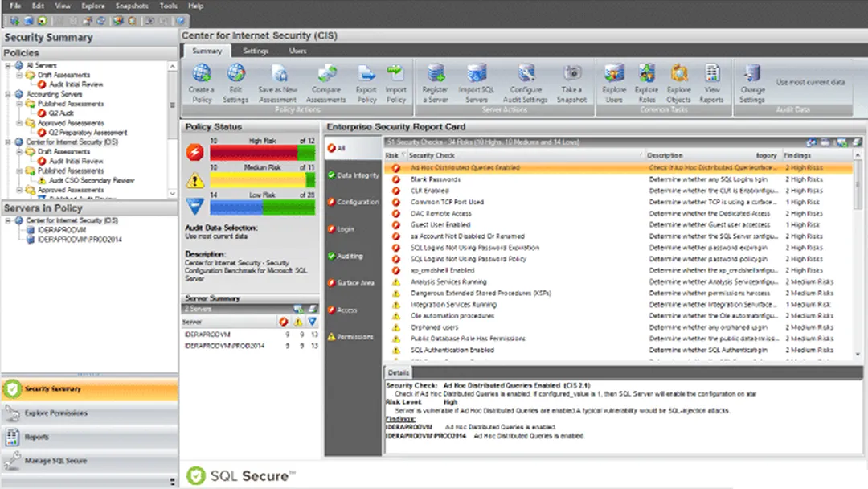Collapse Draft Assessments under All Servers

[x=19, y=75]
